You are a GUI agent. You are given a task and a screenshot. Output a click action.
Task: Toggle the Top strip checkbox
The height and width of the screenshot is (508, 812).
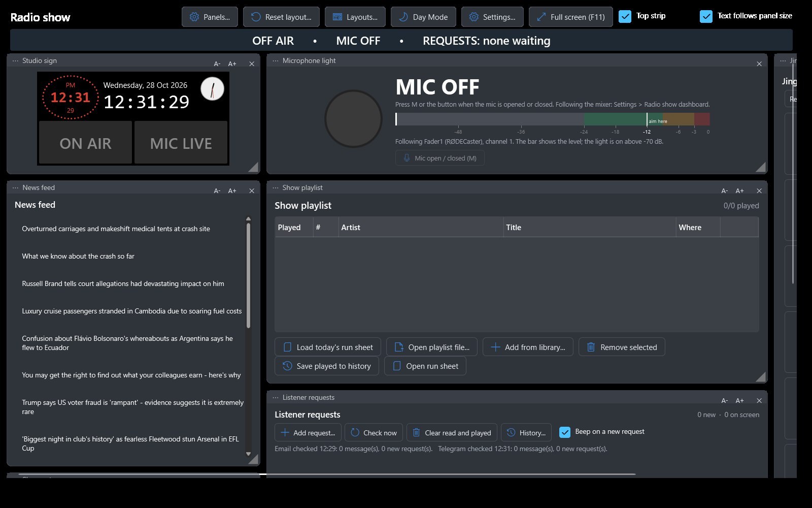(x=625, y=16)
